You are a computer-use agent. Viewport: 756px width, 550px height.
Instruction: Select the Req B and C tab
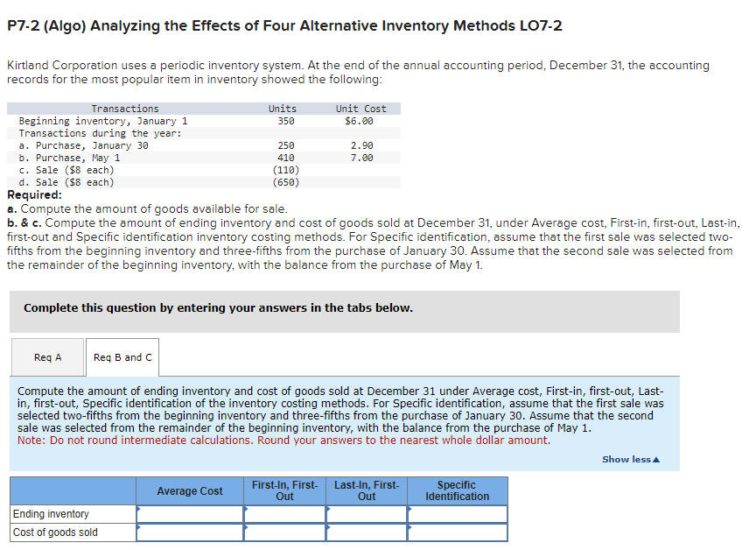[x=121, y=356]
